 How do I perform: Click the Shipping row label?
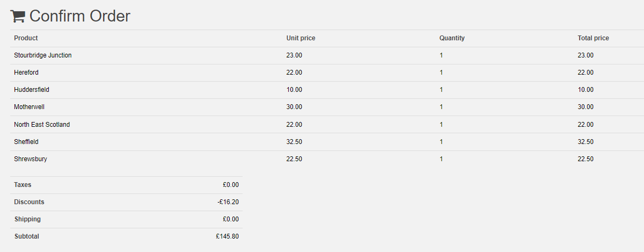coord(27,219)
